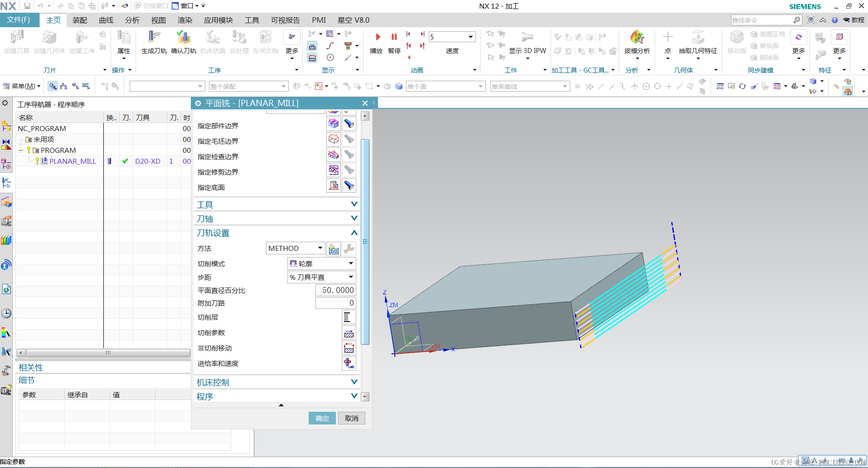Open 非切削移动 non-cutting moves icon

pos(349,348)
